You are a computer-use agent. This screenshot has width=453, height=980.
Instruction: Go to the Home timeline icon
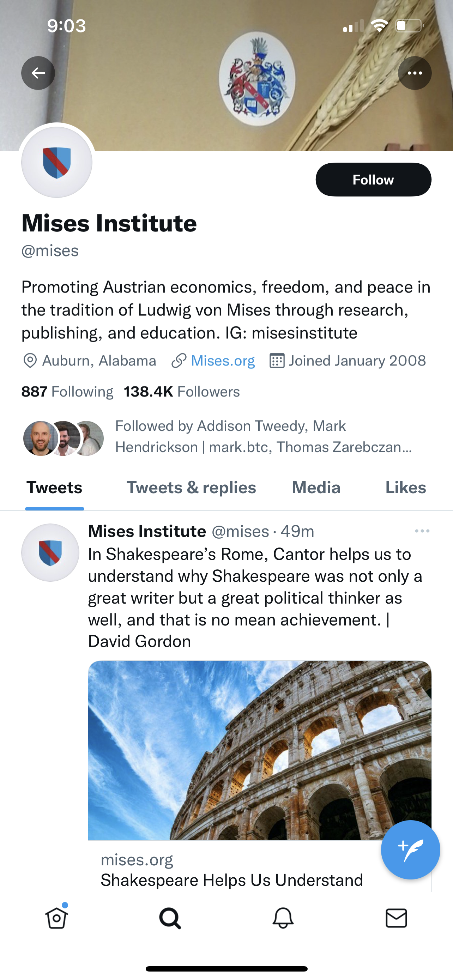(x=57, y=918)
